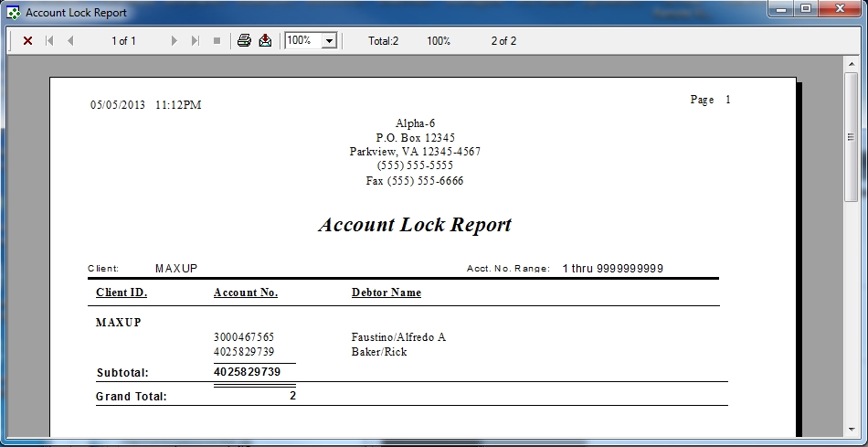
Task: Maximize the Account Lock Report window
Action: pyautogui.click(x=806, y=9)
